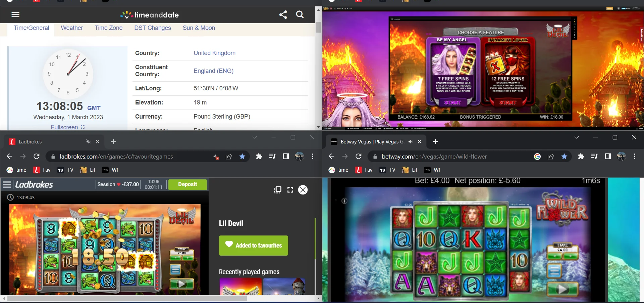Image resolution: width=644 pixels, height=303 pixels.
Task: Toggle fullscreen for Lil Devil game
Action: tap(290, 190)
